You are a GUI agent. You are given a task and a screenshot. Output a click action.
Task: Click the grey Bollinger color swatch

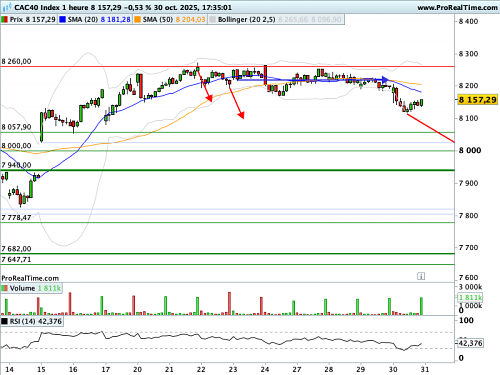coord(212,20)
